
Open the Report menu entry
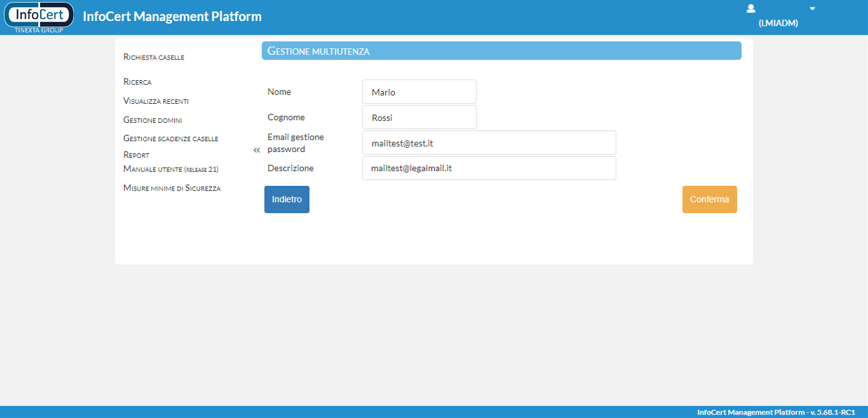(x=136, y=155)
